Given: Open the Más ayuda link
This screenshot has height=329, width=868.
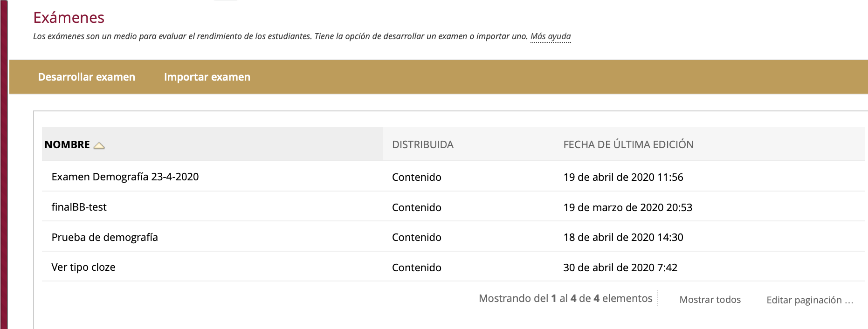Looking at the screenshot, I should coord(550,36).
